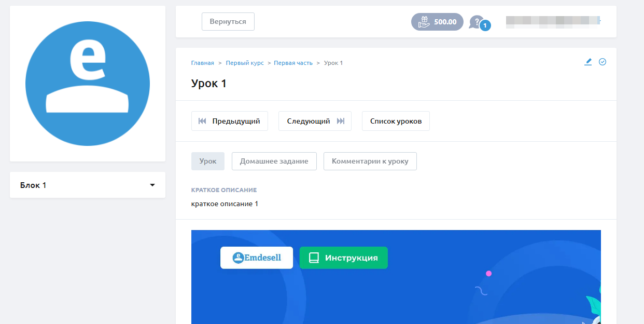Click the Emdesell user avatar image
Viewport: 644px width, 324px height.
88,84
